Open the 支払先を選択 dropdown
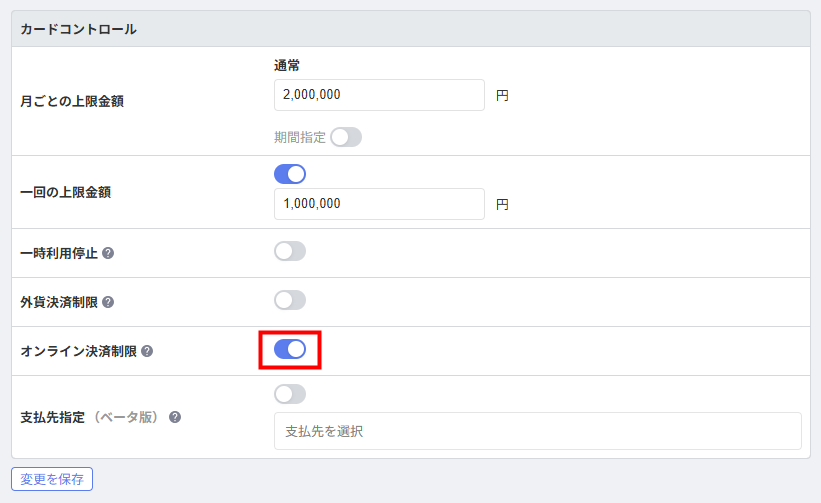Screen dimensions: 821x503 pos(537,431)
